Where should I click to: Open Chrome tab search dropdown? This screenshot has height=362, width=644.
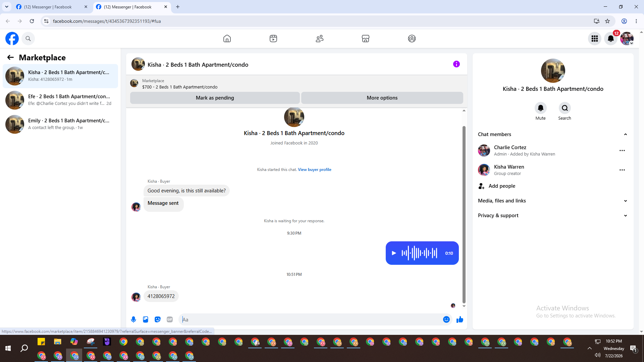7,7
